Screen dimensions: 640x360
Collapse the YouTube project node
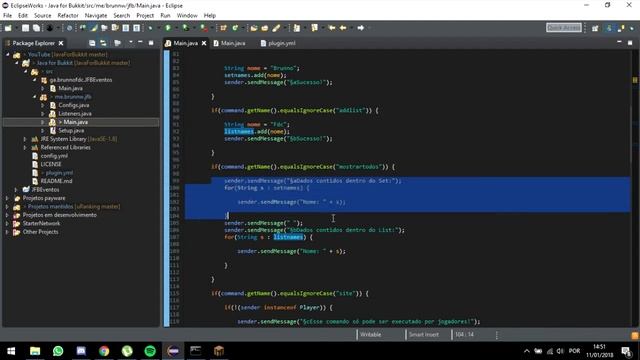(8, 54)
